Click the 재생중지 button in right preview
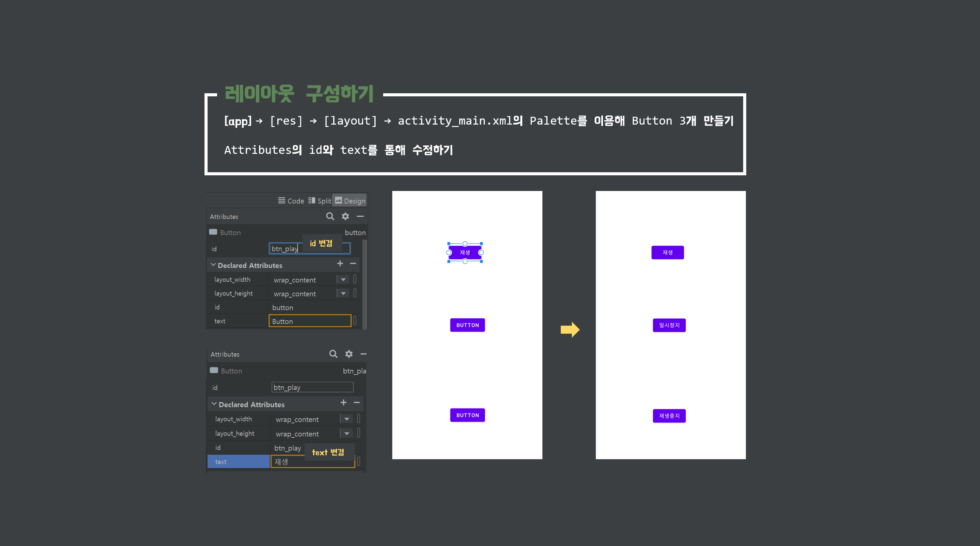This screenshot has width=980, height=546. click(669, 416)
